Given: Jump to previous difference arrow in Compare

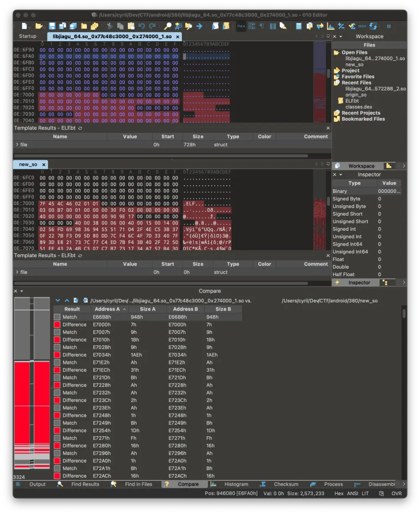Looking at the screenshot, I should pos(67,300).
